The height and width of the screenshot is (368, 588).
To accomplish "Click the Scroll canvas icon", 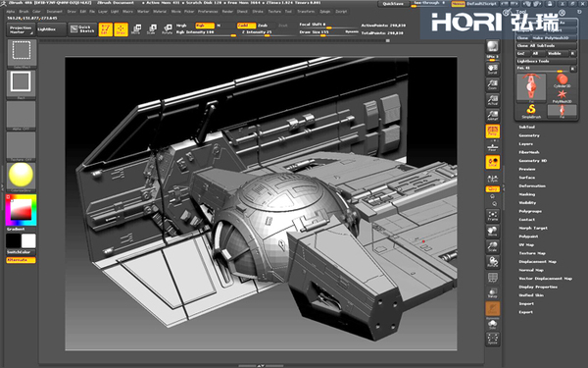I will (x=492, y=69).
